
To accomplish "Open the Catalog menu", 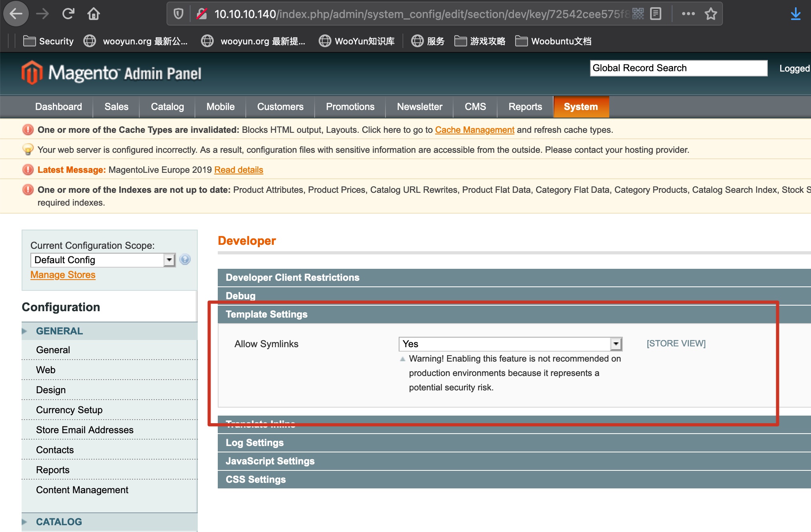I will (167, 107).
